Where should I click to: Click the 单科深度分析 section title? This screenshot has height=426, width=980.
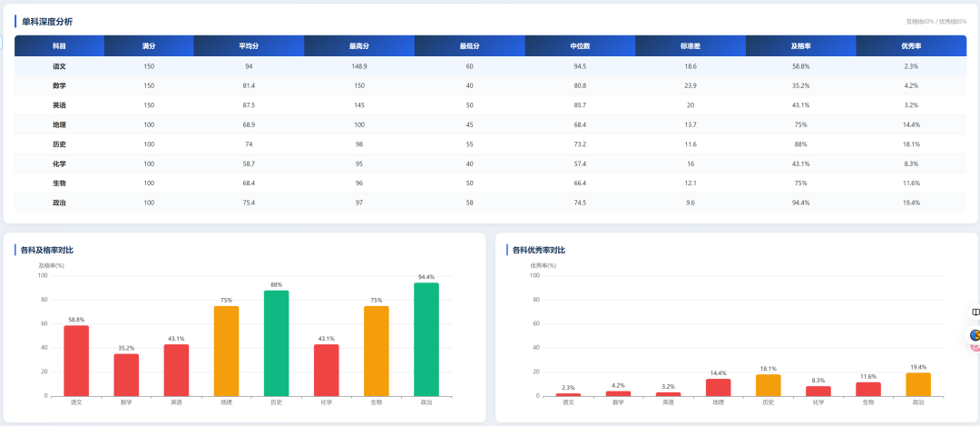(x=47, y=21)
